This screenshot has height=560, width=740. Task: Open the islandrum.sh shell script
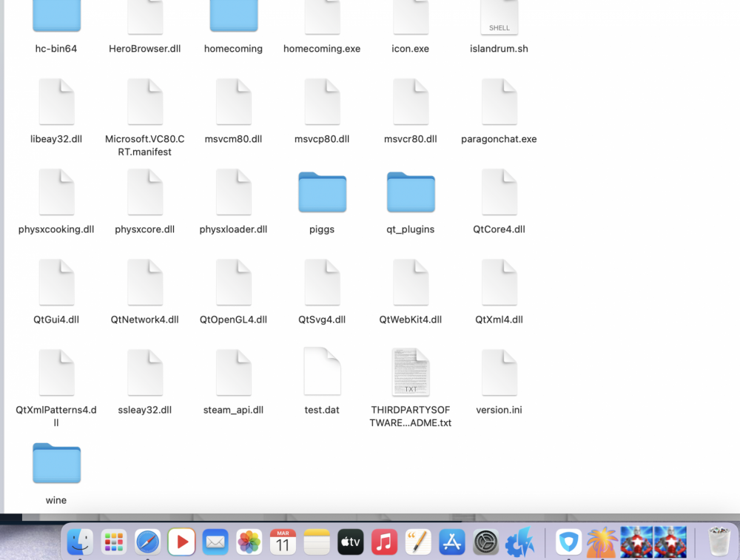point(499,18)
